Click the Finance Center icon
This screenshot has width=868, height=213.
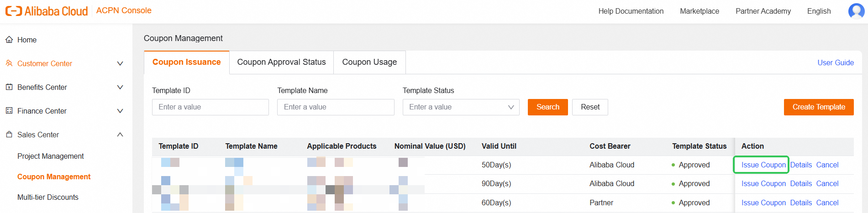pos(9,111)
